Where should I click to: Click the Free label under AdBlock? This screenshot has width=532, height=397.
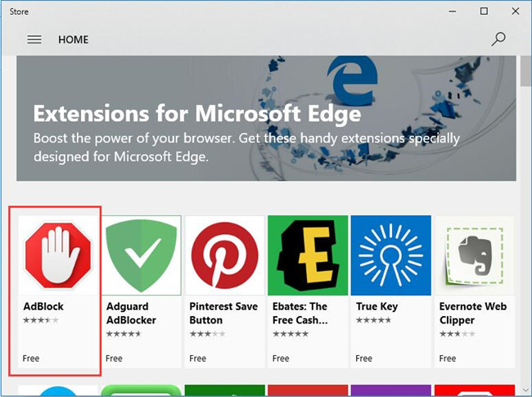pos(31,359)
